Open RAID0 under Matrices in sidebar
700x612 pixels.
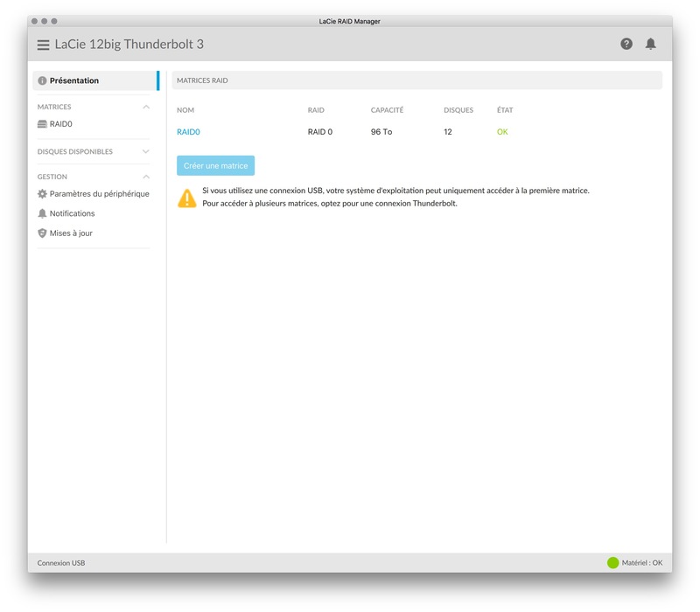click(x=60, y=124)
